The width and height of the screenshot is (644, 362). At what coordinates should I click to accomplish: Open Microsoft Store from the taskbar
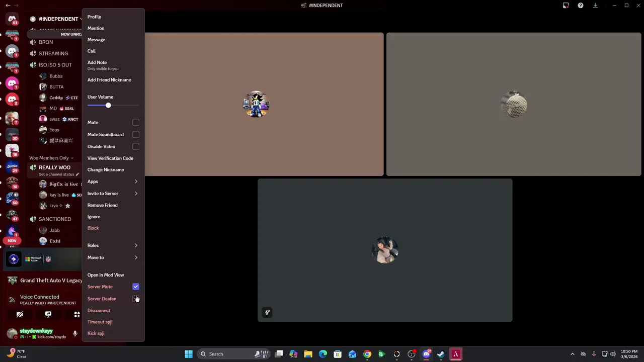[338, 354]
